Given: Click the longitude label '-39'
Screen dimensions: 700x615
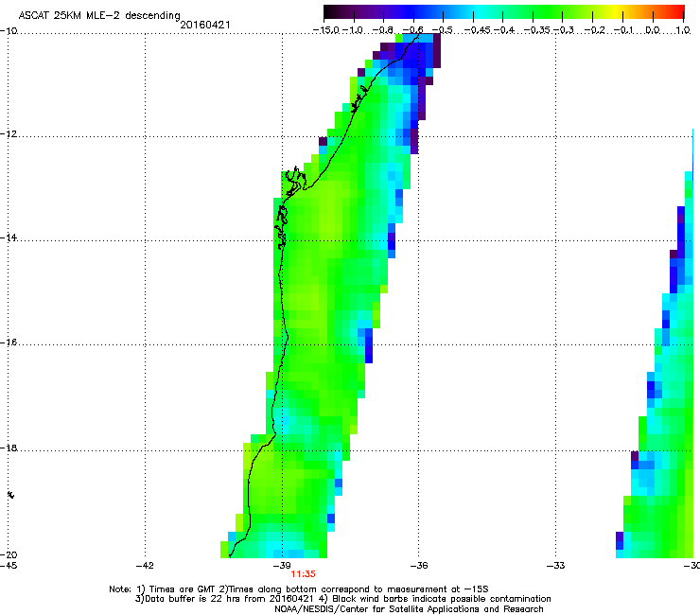Looking at the screenshot, I should (x=282, y=566).
